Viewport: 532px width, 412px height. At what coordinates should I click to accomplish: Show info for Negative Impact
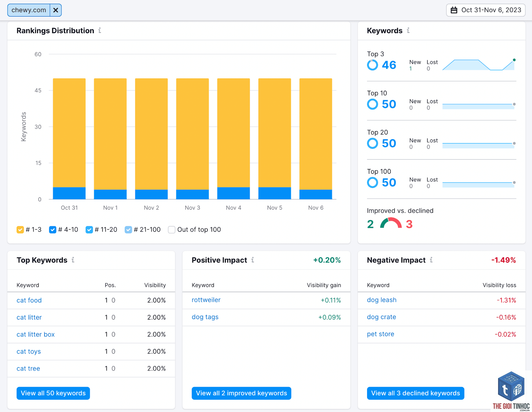click(431, 260)
